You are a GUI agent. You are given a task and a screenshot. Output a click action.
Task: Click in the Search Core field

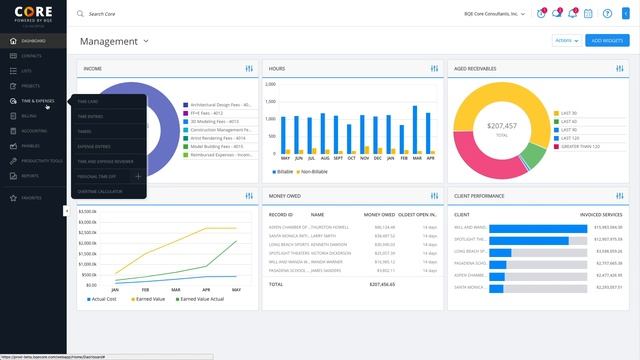pyautogui.click(x=102, y=14)
